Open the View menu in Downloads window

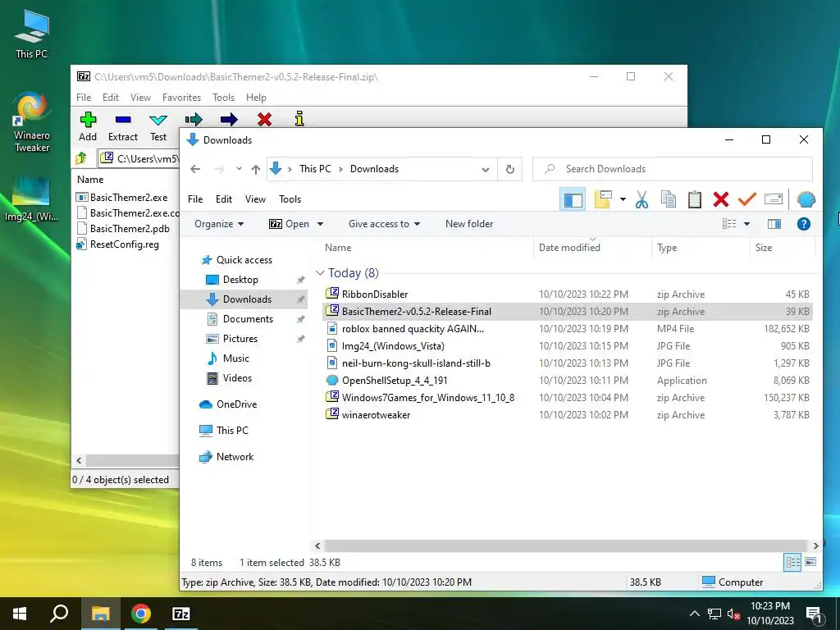pos(256,199)
